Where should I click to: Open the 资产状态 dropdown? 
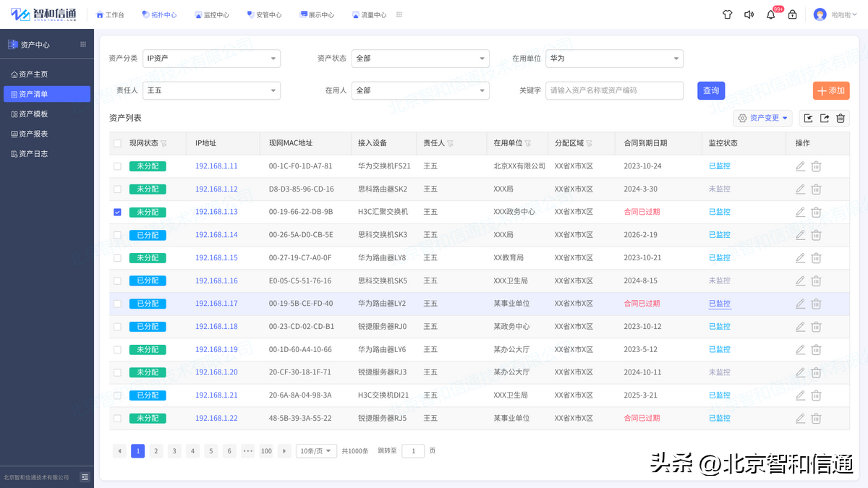(420, 59)
